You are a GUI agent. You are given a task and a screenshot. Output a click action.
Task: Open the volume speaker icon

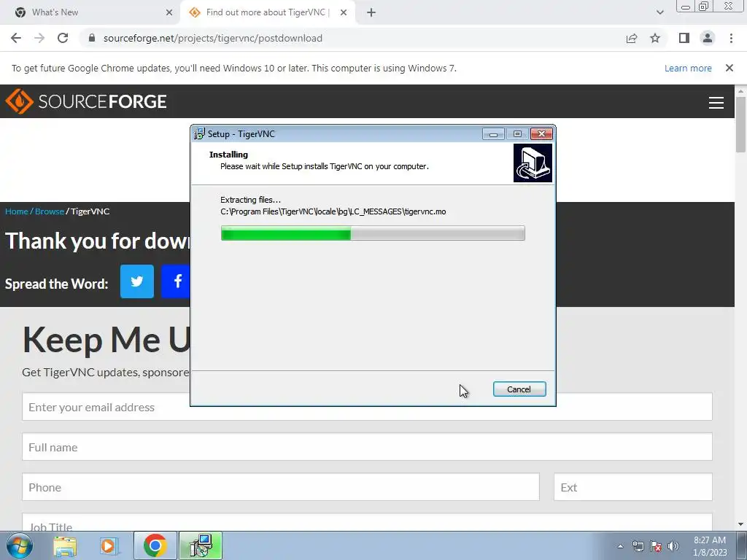(x=673, y=546)
